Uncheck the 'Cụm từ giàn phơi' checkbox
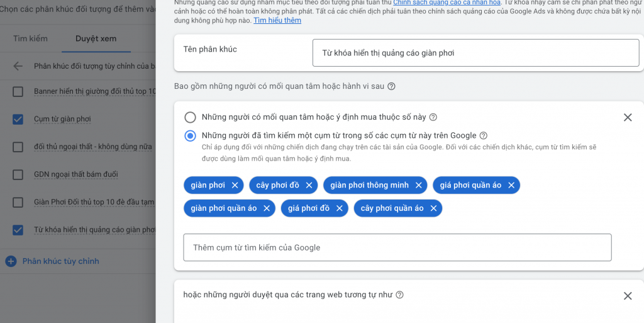The image size is (644, 323). tap(18, 120)
